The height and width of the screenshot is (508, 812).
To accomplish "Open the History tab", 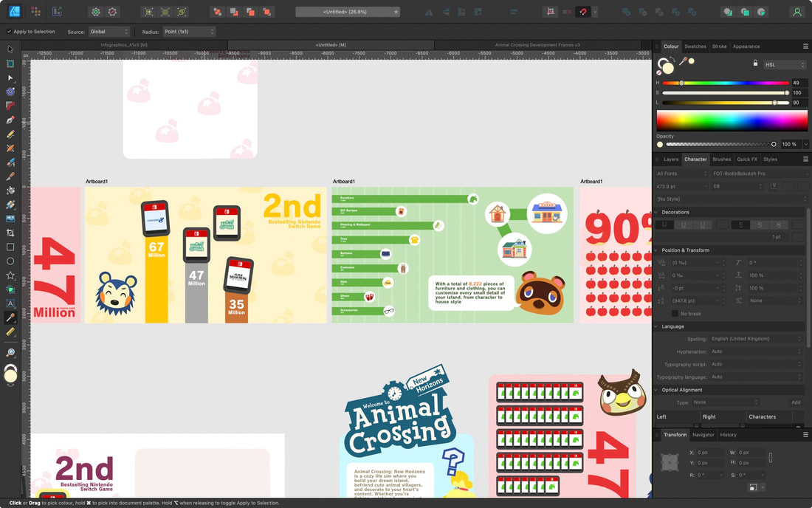I will click(x=728, y=434).
